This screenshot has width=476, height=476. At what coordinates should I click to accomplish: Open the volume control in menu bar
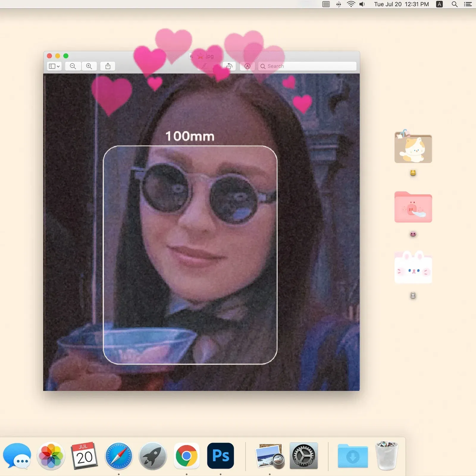362,4
